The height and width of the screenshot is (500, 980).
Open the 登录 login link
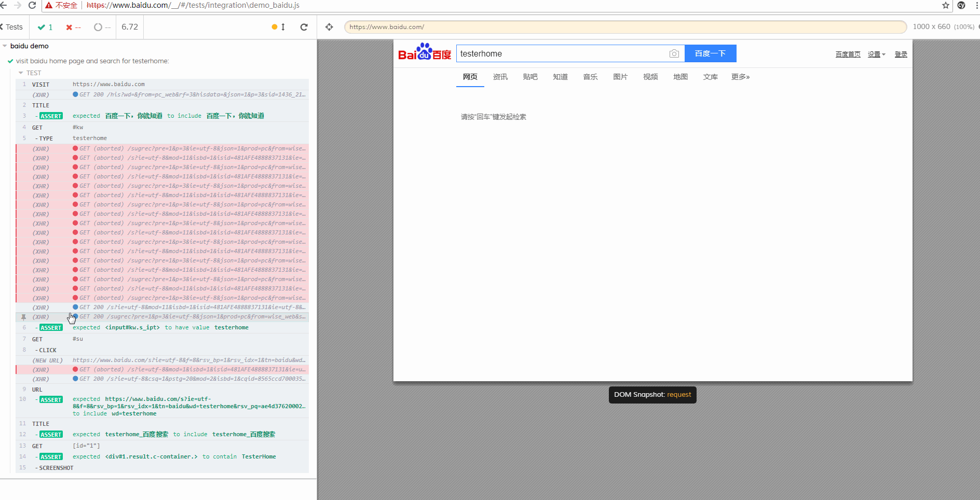[x=901, y=54]
